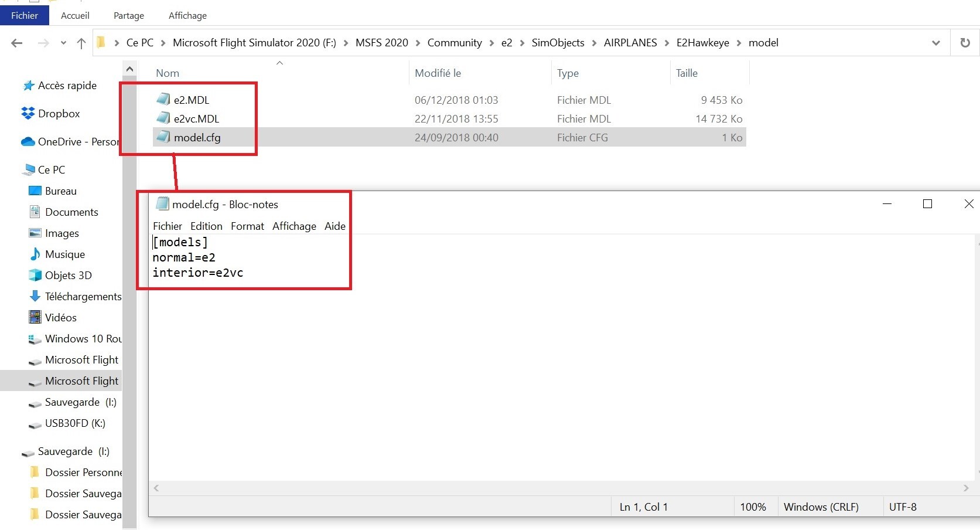Switch to the Partage ribbon tab
This screenshot has width=980, height=530.
(x=129, y=15)
